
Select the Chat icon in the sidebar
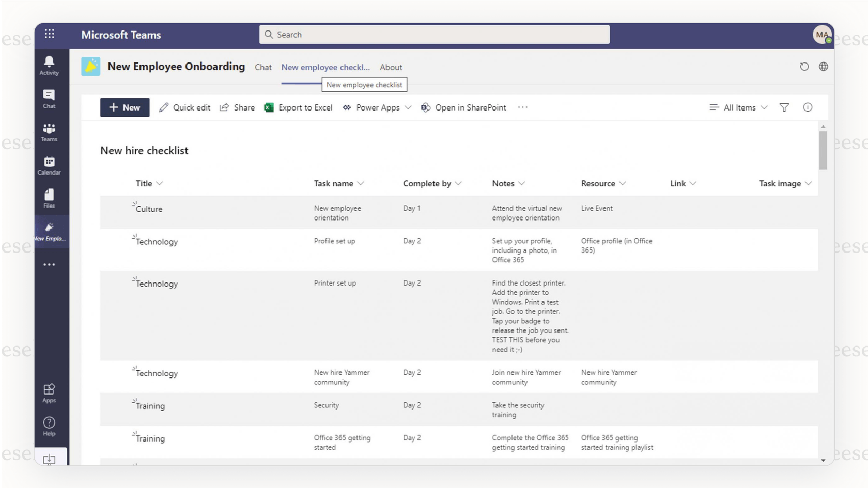click(49, 98)
